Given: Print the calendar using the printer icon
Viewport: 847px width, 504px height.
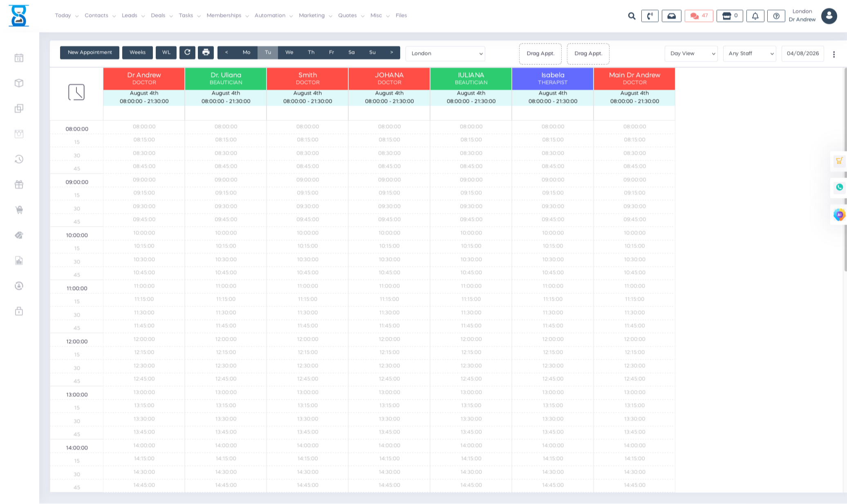Looking at the screenshot, I should coord(206,52).
